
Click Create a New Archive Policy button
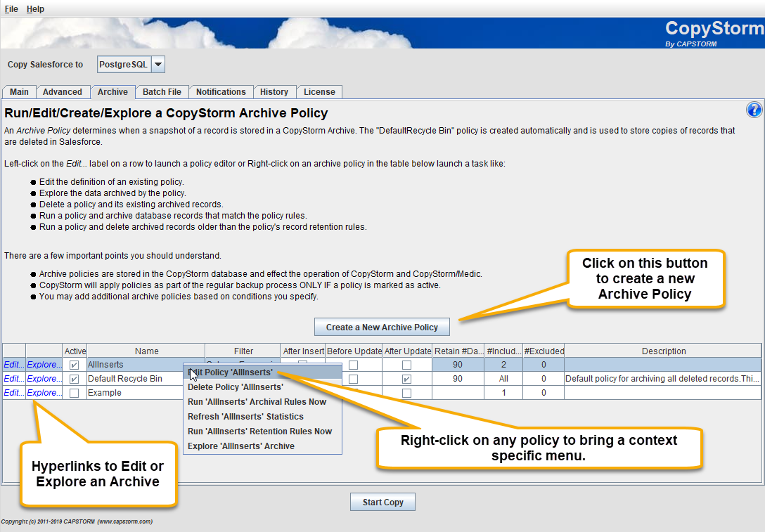(x=382, y=327)
